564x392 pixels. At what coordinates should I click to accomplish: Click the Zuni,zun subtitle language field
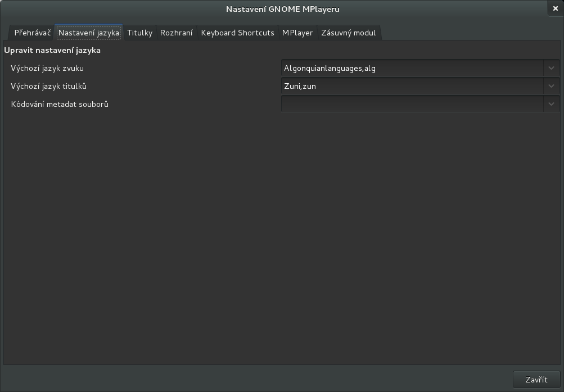coord(412,86)
